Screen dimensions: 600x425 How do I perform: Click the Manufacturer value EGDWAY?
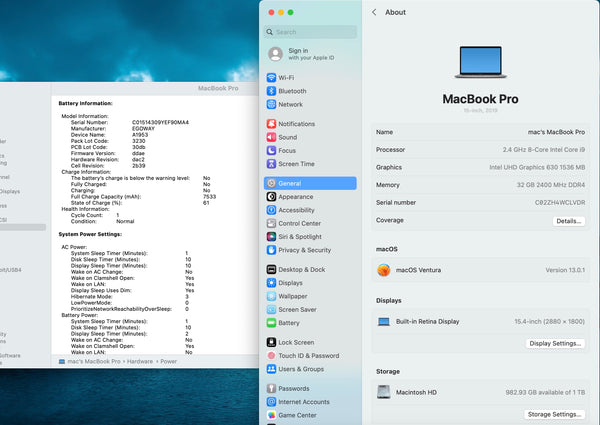[x=143, y=129]
